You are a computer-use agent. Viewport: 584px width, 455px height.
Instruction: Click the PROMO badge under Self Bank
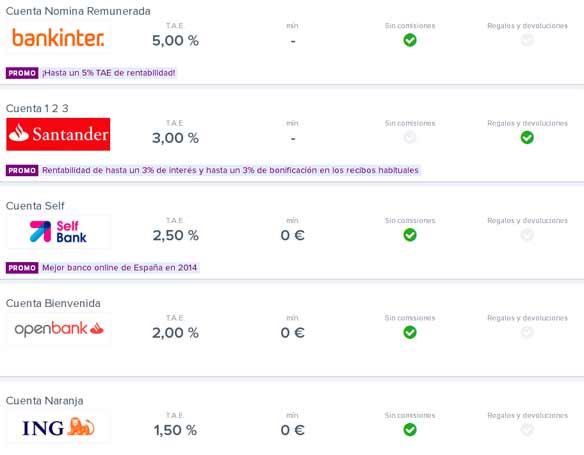click(x=22, y=268)
